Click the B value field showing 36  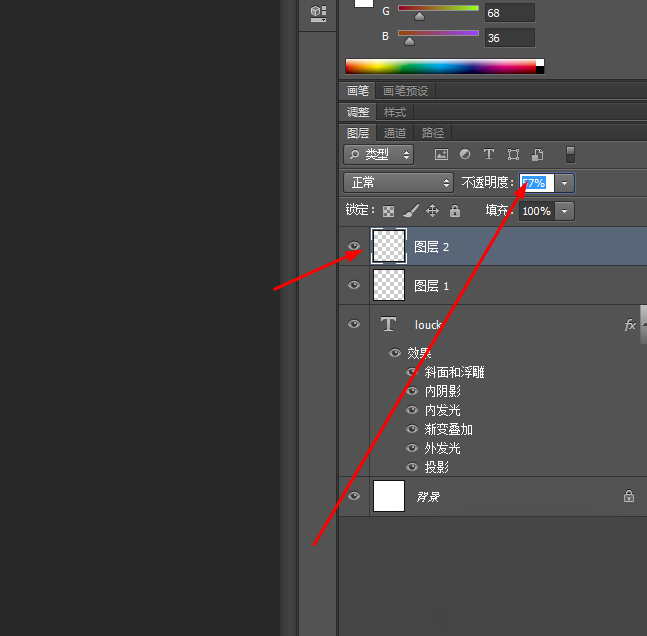click(510, 38)
